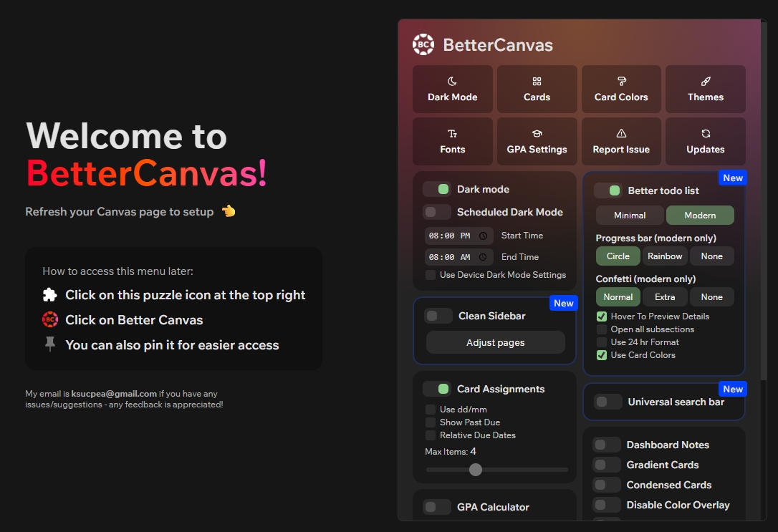Click the red Better Canvas icon in instructions
The width and height of the screenshot is (778, 532).
[x=49, y=320]
